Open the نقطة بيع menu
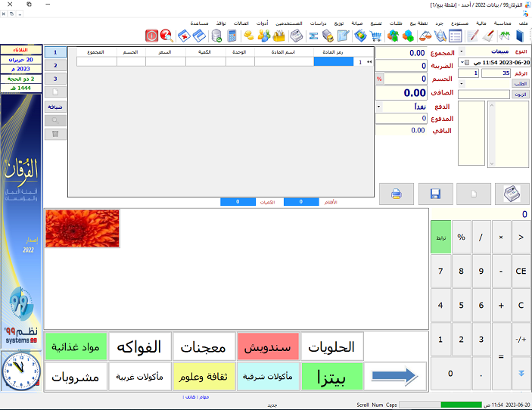The image size is (532, 410). pos(418,23)
